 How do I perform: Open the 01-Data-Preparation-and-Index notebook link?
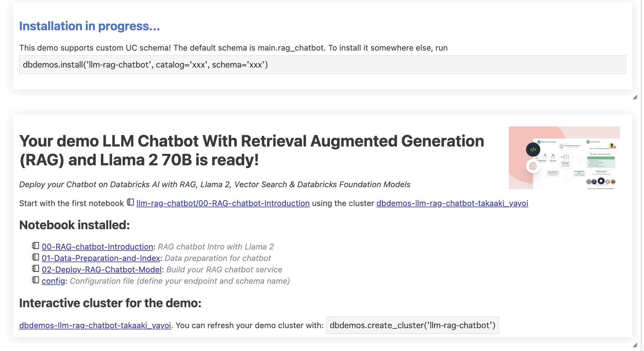(x=101, y=258)
